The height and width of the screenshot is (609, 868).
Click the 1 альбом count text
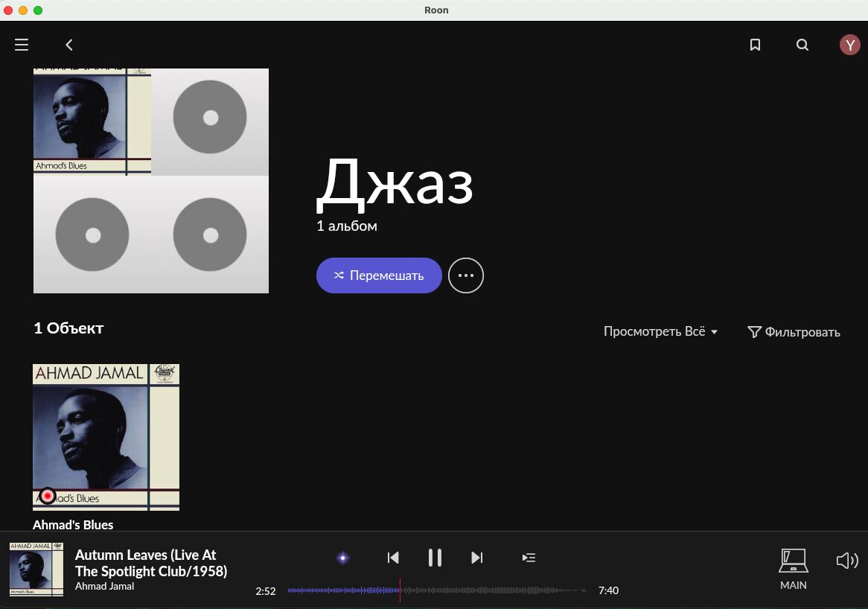tap(347, 226)
